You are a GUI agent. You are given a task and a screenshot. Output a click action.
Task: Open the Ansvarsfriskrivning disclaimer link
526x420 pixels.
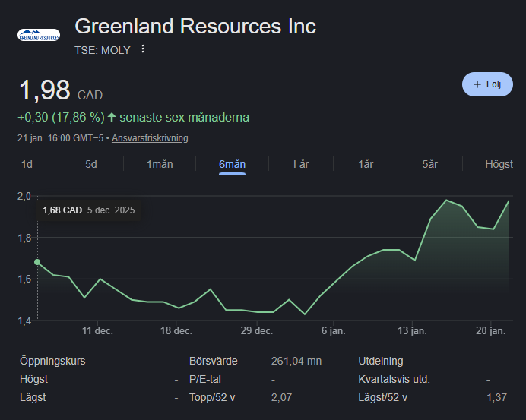(150, 138)
